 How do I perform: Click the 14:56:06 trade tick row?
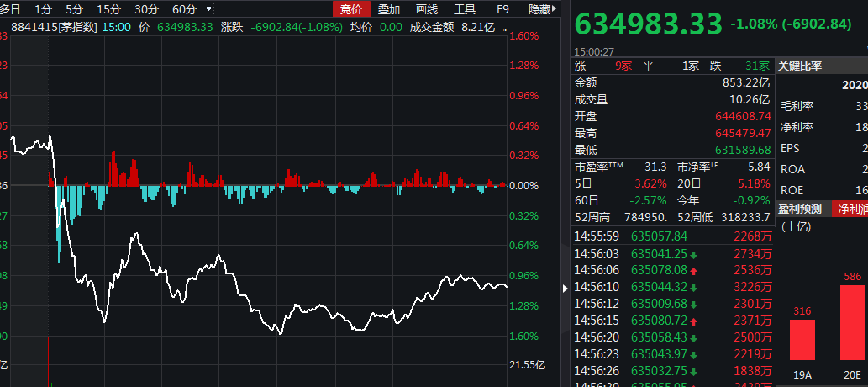(672, 270)
